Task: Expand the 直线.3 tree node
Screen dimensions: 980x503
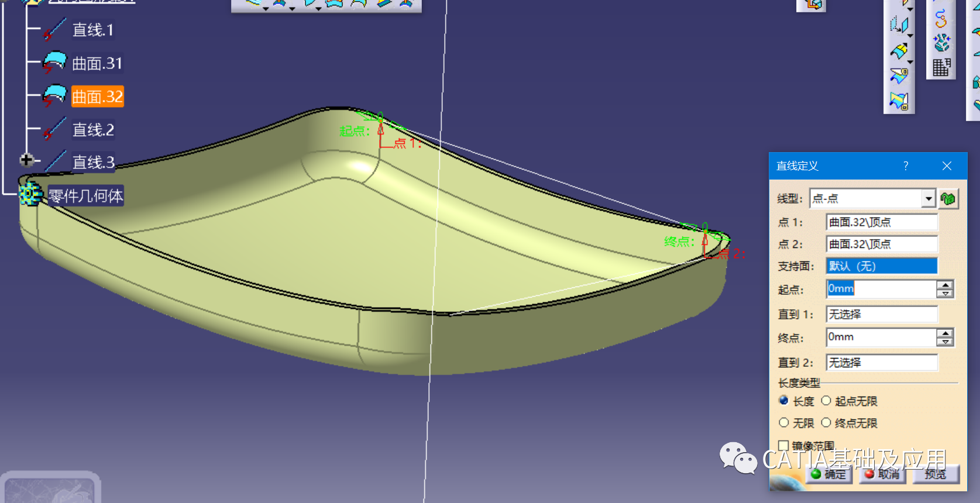Action: click(26, 160)
